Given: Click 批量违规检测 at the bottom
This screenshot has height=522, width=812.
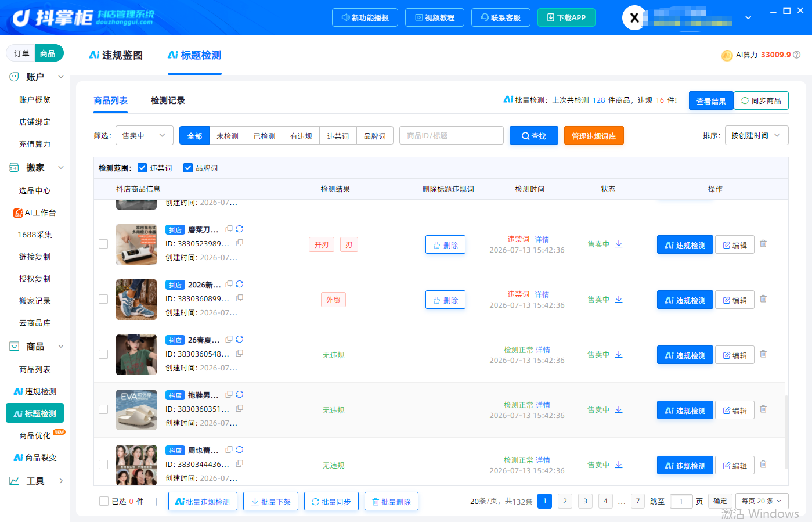Looking at the screenshot, I should 203,501.
